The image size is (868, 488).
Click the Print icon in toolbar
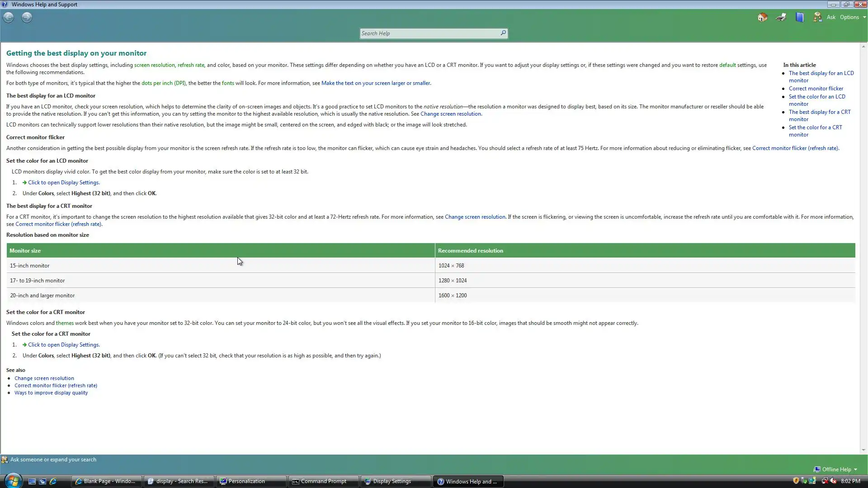781,17
